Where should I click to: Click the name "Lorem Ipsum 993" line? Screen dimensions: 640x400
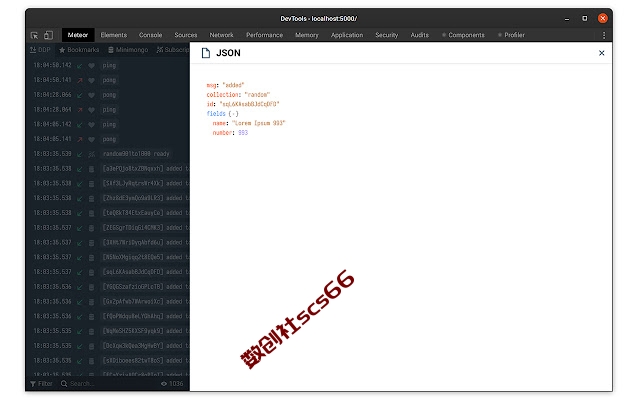249,123
